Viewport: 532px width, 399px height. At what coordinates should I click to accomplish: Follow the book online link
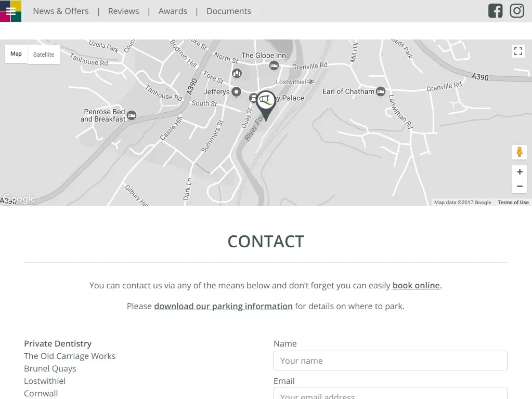tap(416, 285)
